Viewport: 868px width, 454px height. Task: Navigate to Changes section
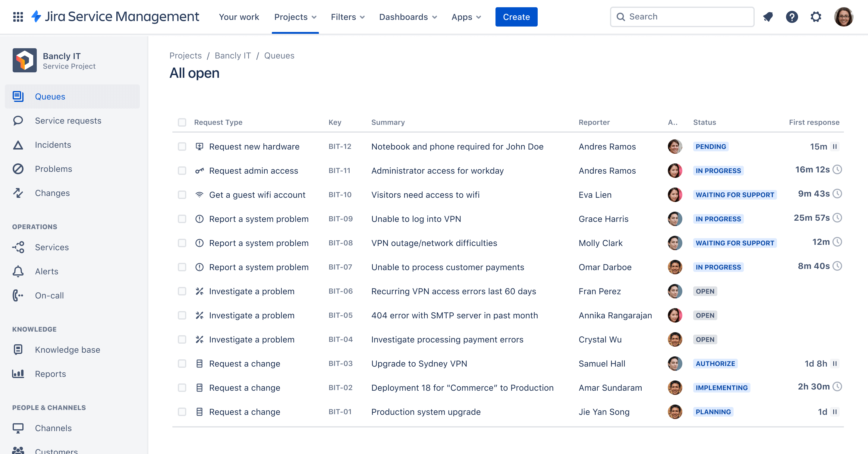pyautogui.click(x=53, y=192)
